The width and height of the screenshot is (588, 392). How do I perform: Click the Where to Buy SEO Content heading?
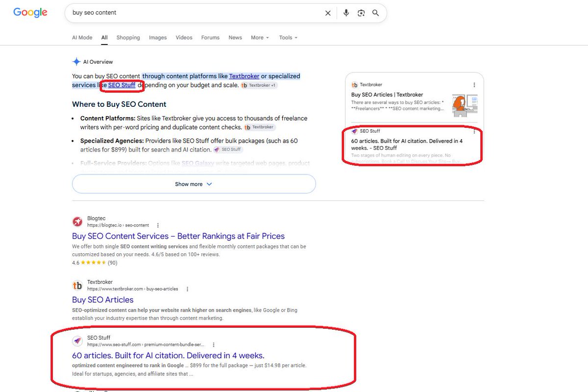coord(119,104)
